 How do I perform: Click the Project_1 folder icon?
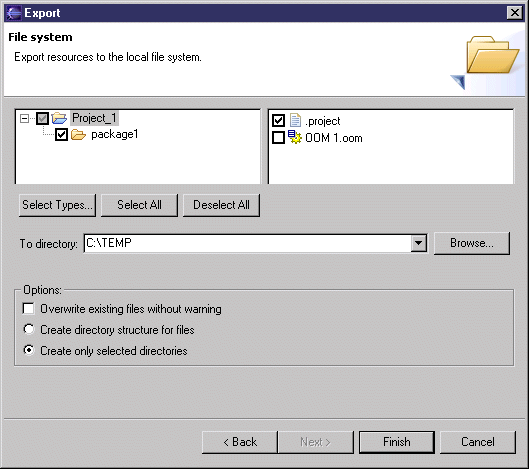coord(59,118)
